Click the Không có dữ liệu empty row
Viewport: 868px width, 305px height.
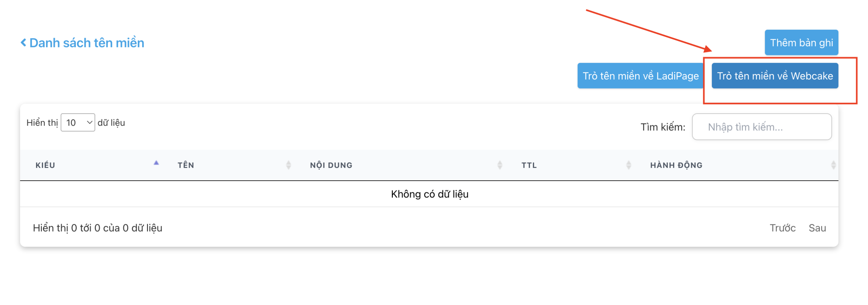click(429, 194)
